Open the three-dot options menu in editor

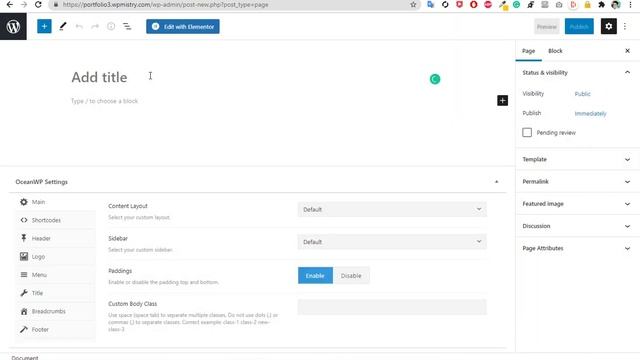coord(625,27)
